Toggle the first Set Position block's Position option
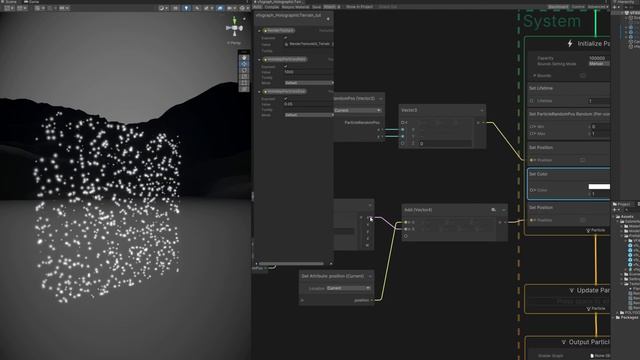 tap(582, 160)
